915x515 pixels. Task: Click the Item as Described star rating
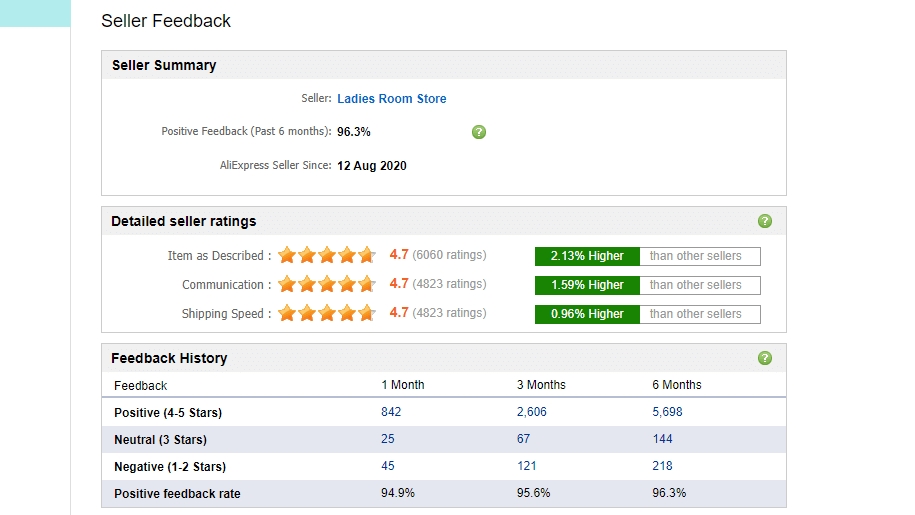327,256
